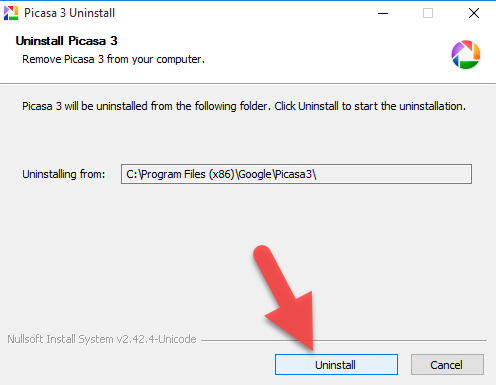The height and width of the screenshot is (385, 496).
Task: Click the bold "Uninstall Picasa 3" heading
Action: point(66,41)
